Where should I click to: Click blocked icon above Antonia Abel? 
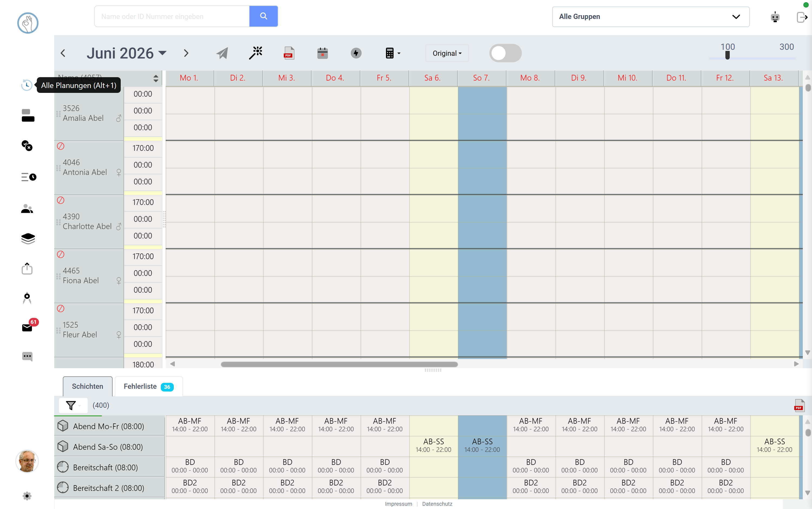point(61,146)
